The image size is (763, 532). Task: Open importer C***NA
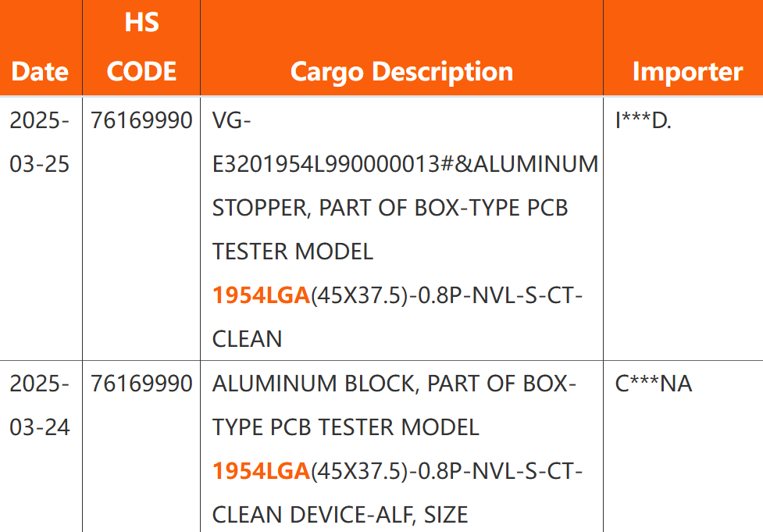coord(653,384)
